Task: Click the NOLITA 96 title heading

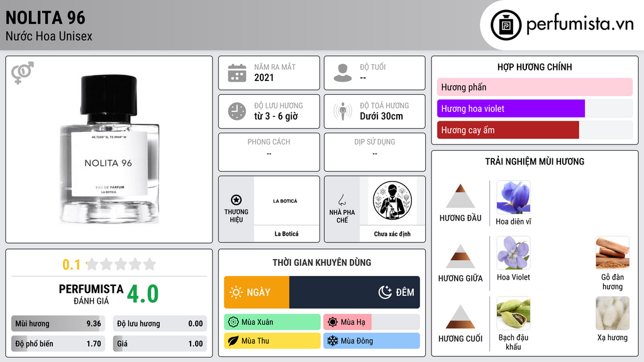Action: click(x=45, y=18)
